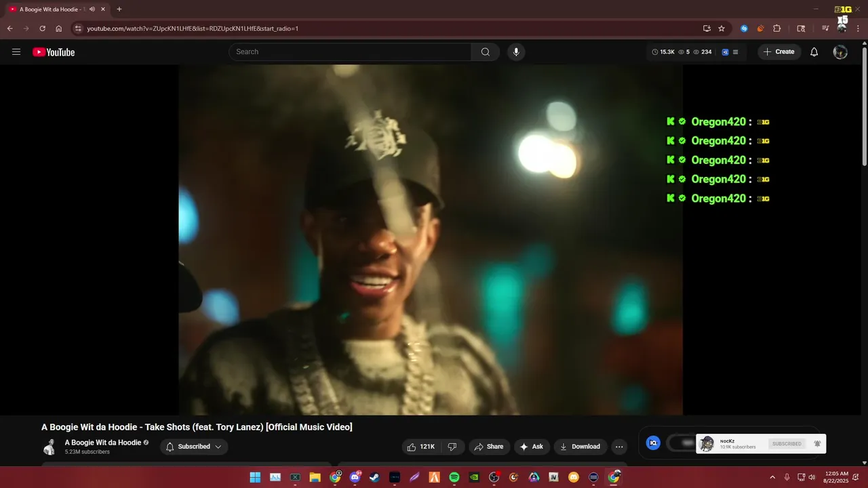
Task: Open File Explorer from taskbar
Action: click(315, 477)
